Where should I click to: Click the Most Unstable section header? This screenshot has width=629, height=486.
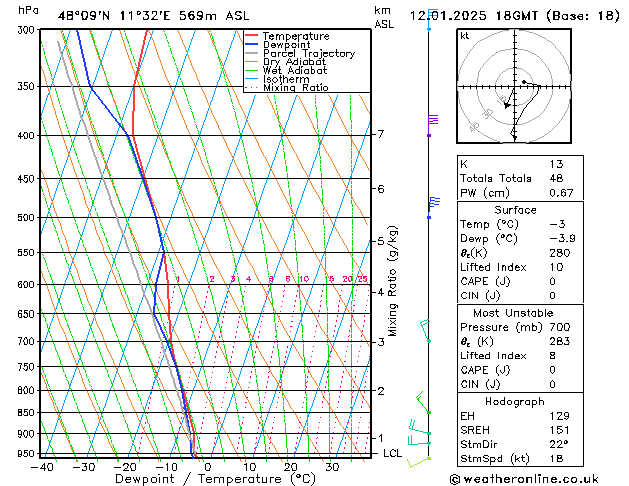tap(514, 312)
